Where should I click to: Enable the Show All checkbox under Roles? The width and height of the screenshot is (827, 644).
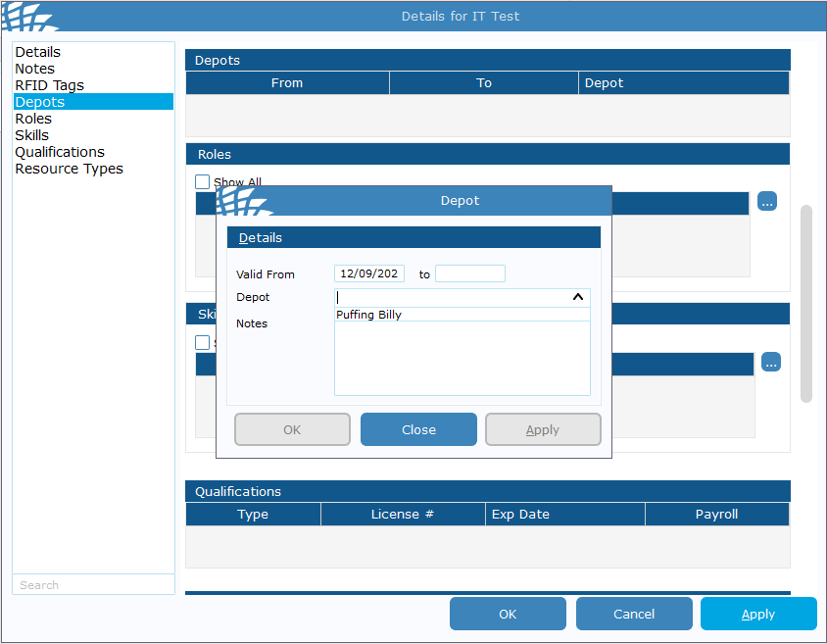[x=203, y=182]
